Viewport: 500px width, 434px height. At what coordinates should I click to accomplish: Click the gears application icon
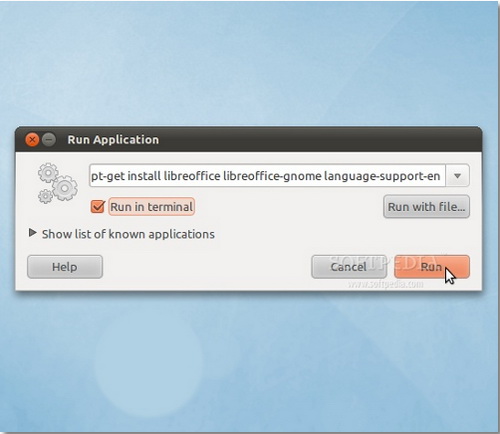58,183
